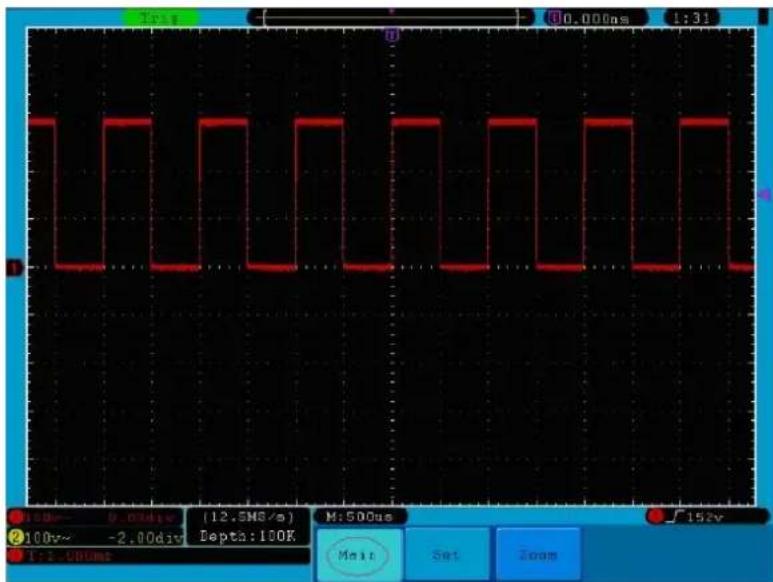
Task: Click the 12.5MS/s sample rate readout
Action: pyautogui.click(x=248, y=517)
